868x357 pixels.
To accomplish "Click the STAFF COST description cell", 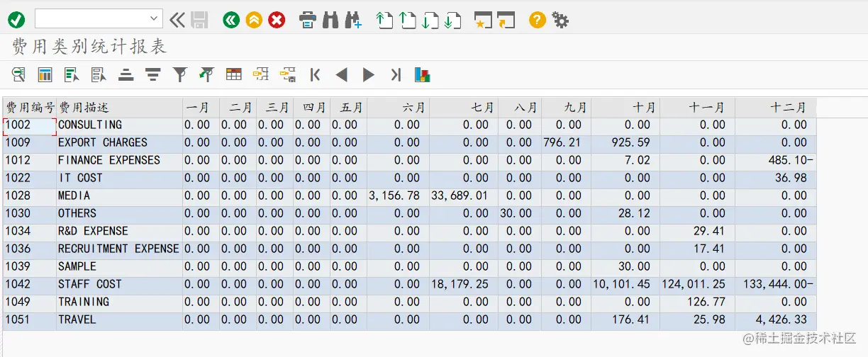I will tap(119, 285).
